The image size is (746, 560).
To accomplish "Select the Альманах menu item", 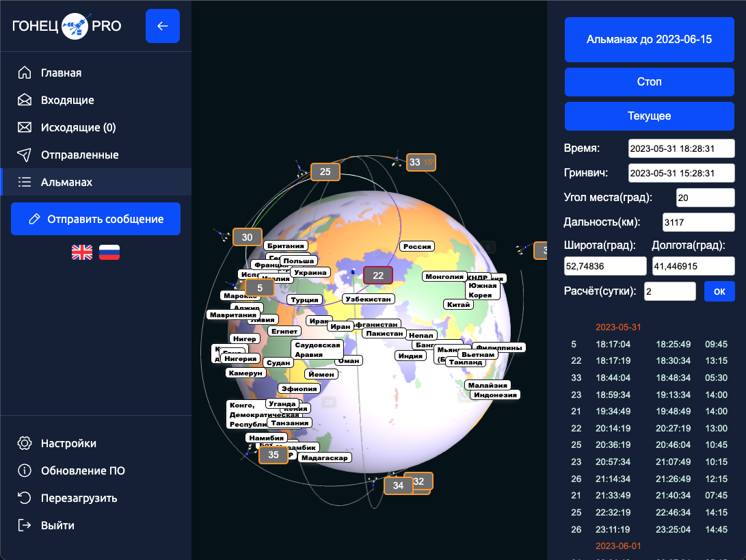I will [x=66, y=182].
